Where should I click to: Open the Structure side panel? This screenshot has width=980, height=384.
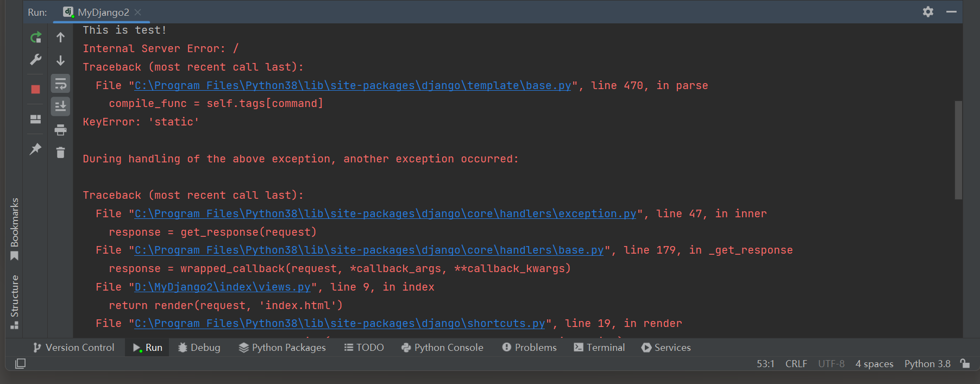click(x=15, y=302)
